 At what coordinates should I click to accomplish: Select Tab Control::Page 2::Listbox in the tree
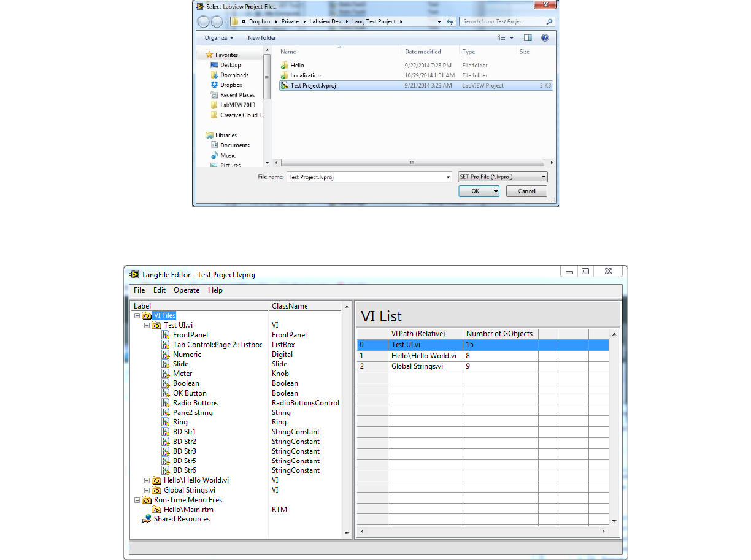coord(217,345)
